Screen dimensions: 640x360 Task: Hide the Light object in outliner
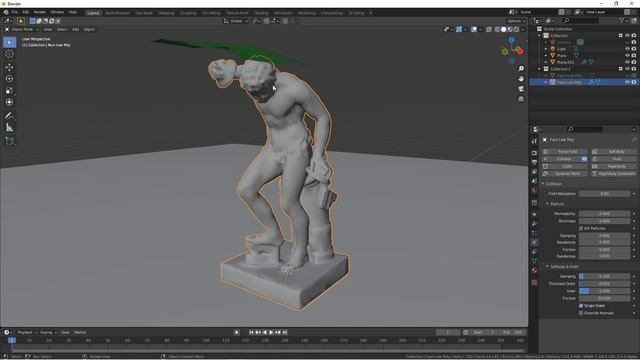pyautogui.click(x=627, y=49)
